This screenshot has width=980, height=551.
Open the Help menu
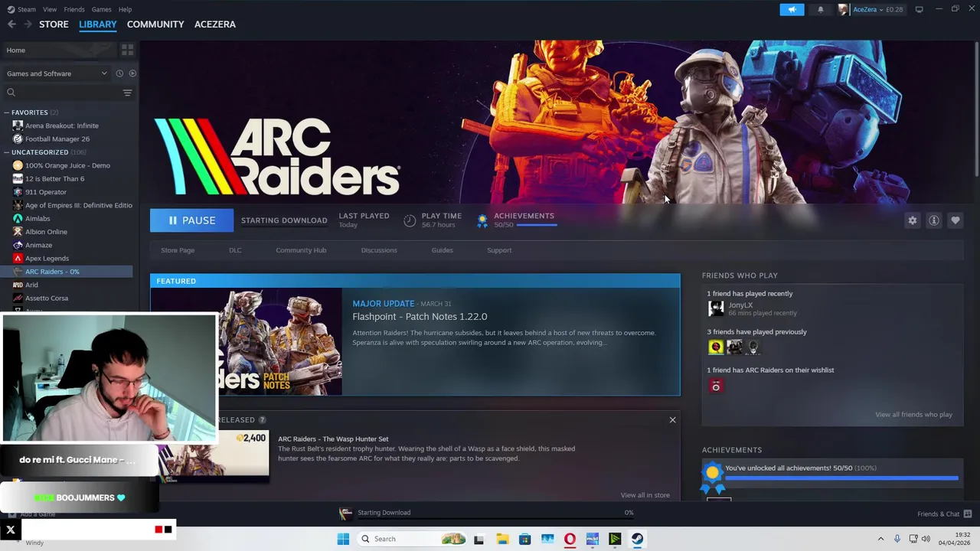click(125, 9)
